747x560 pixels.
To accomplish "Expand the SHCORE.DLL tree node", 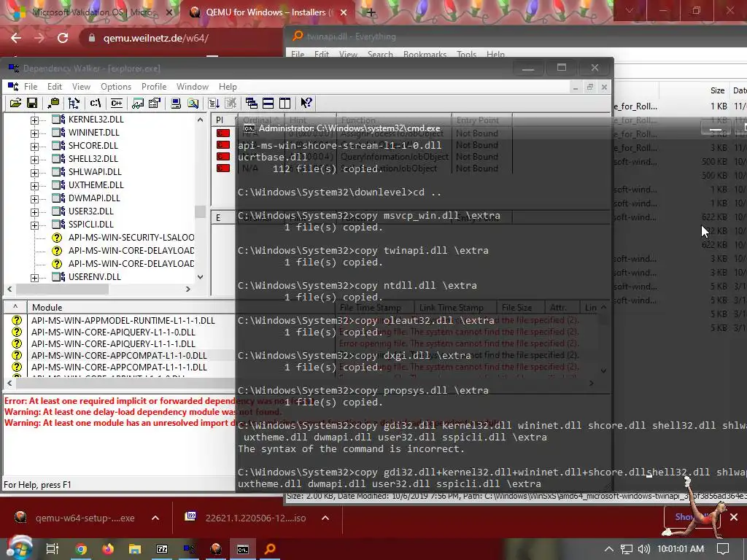I will pyautogui.click(x=34, y=147).
